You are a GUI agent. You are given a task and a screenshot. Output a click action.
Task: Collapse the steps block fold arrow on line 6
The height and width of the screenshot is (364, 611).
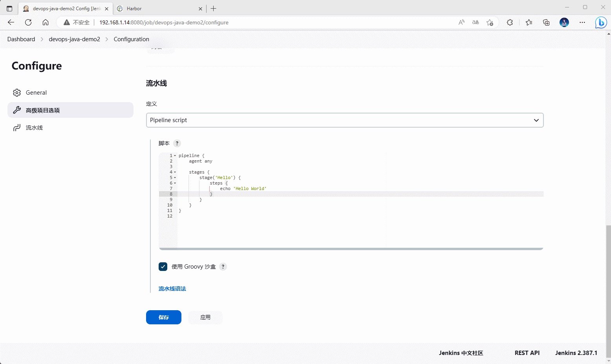click(175, 183)
